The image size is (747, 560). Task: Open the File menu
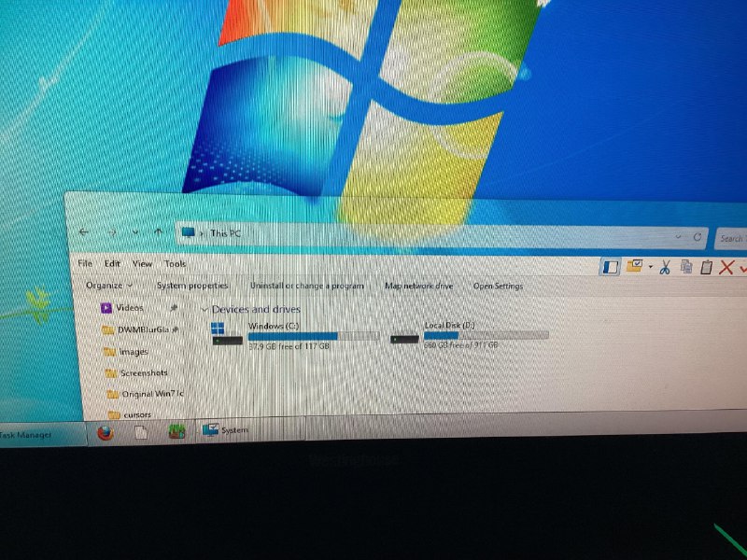[85, 263]
